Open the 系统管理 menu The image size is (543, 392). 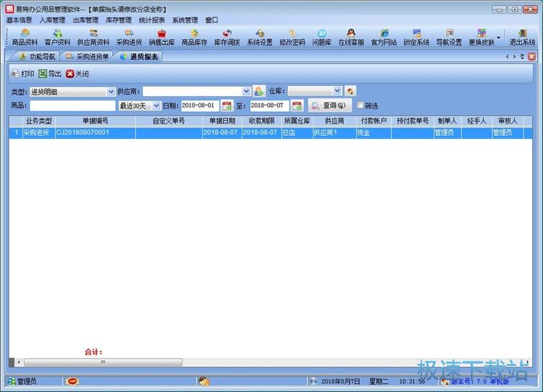tap(185, 20)
